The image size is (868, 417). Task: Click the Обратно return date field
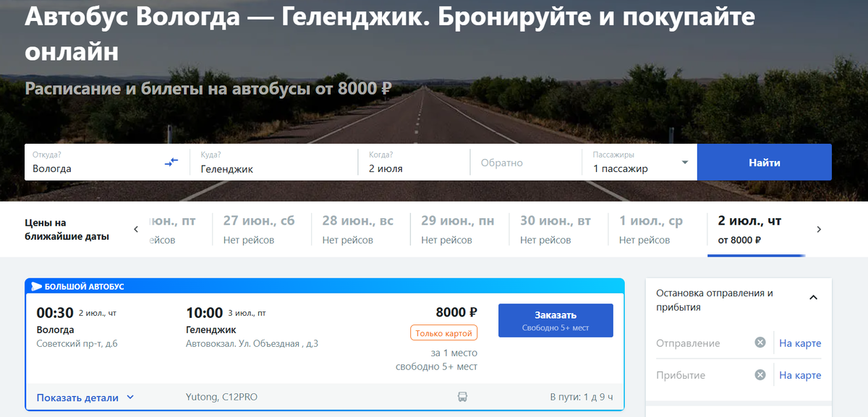[x=526, y=163]
